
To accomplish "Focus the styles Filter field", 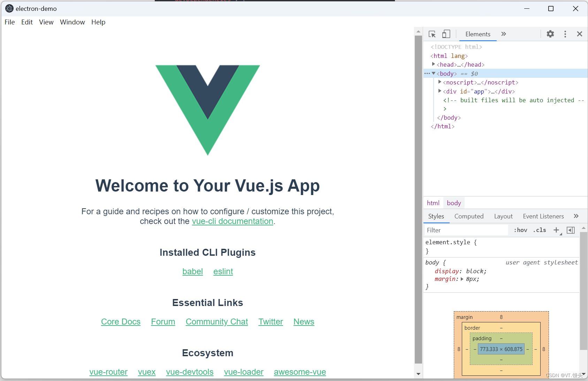I will 466,230.
